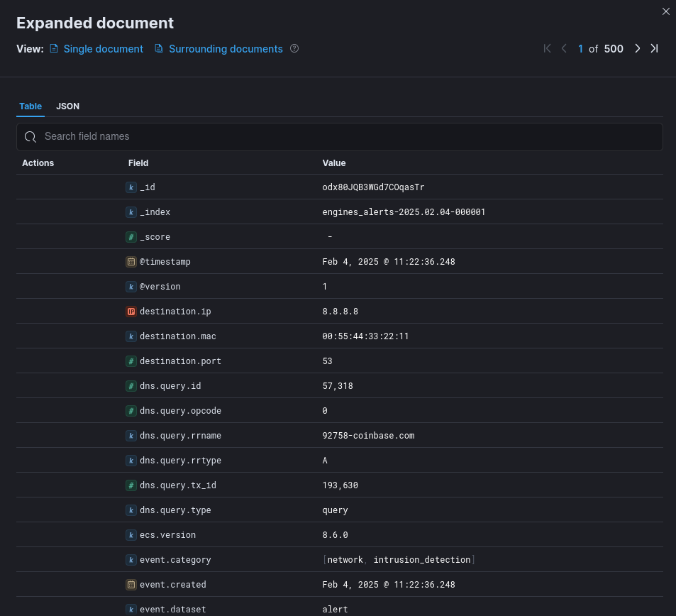Click the IP type icon beside destination.ip
Viewport: 676px width, 616px height.
131,312
